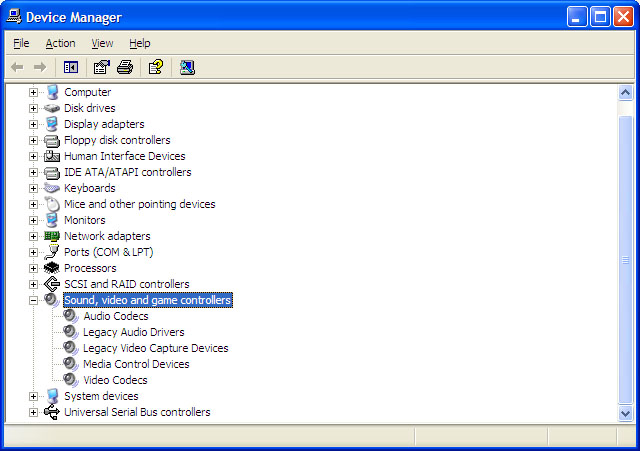The height and width of the screenshot is (451, 640).
Task: Select Legacy Video Capture Devices entry
Action: 156,348
